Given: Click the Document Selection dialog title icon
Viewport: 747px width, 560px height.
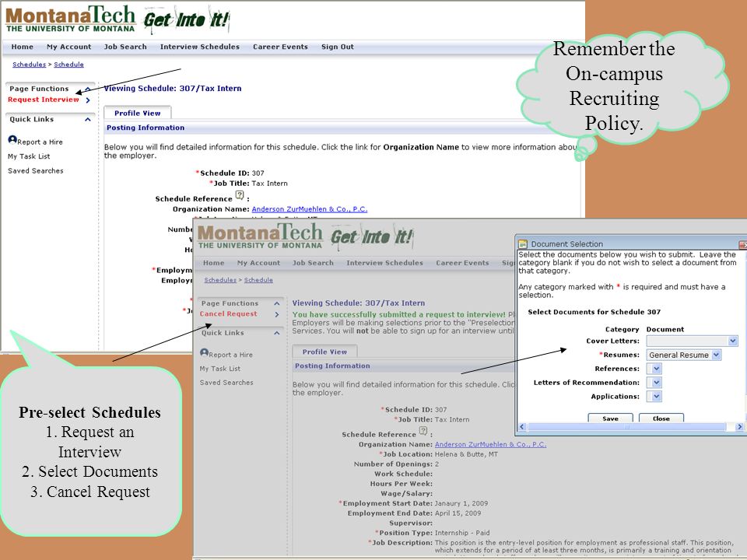Looking at the screenshot, I should (x=523, y=243).
